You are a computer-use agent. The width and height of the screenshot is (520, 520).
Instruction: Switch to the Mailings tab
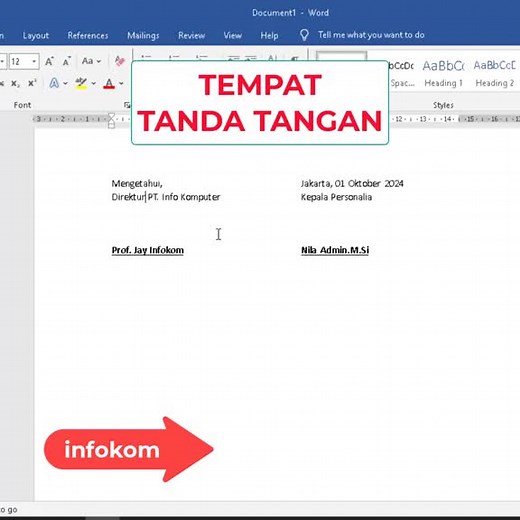point(143,35)
